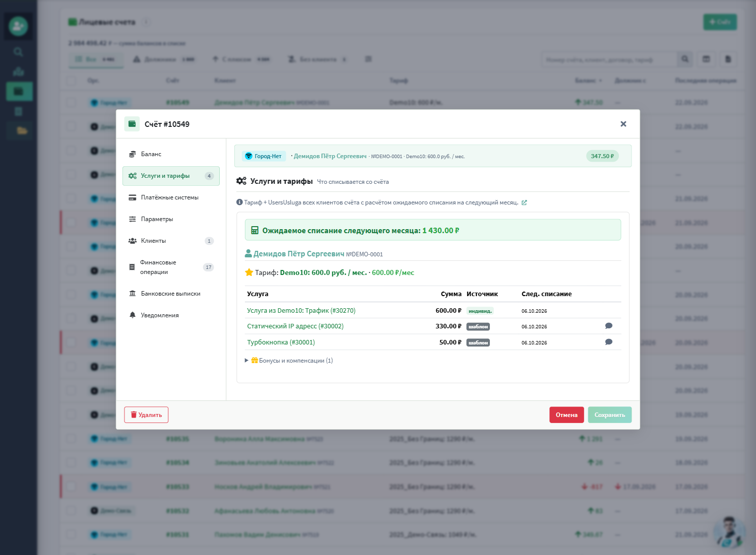Show Банковские выписки section

171,294
